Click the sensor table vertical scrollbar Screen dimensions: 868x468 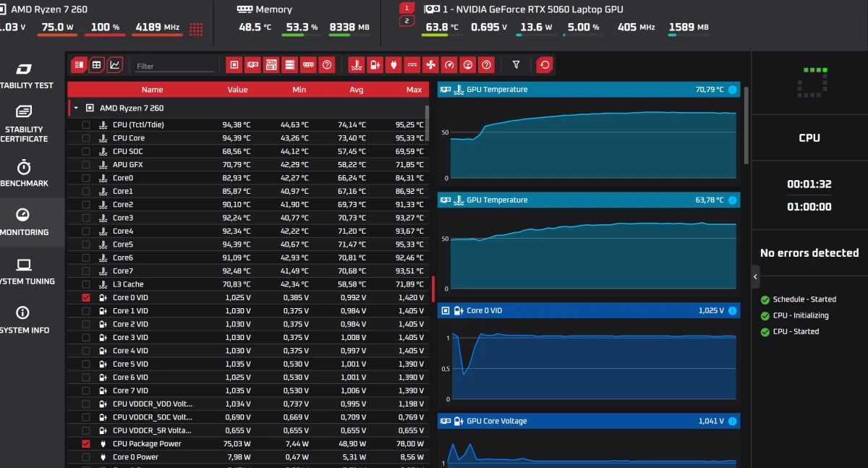pos(427,123)
